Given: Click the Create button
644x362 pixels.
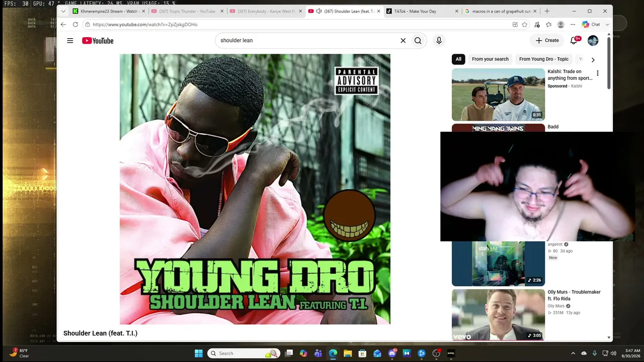Looking at the screenshot, I should 547,41.
